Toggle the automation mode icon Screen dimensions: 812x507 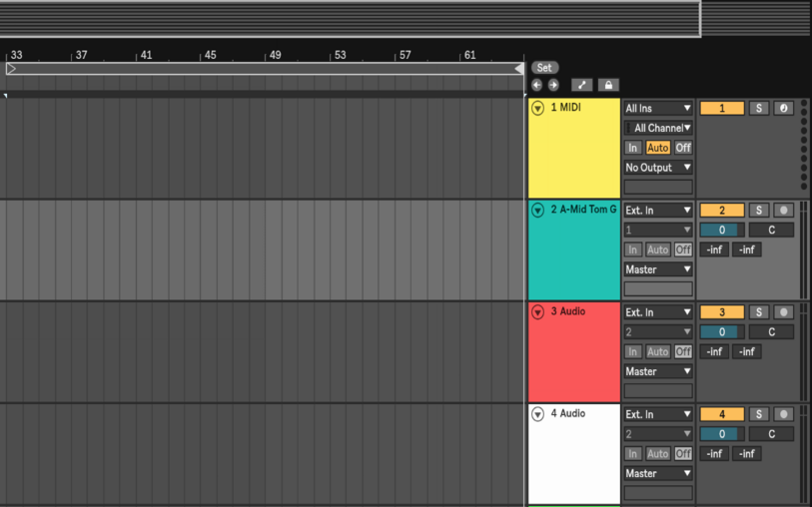click(x=581, y=86)
